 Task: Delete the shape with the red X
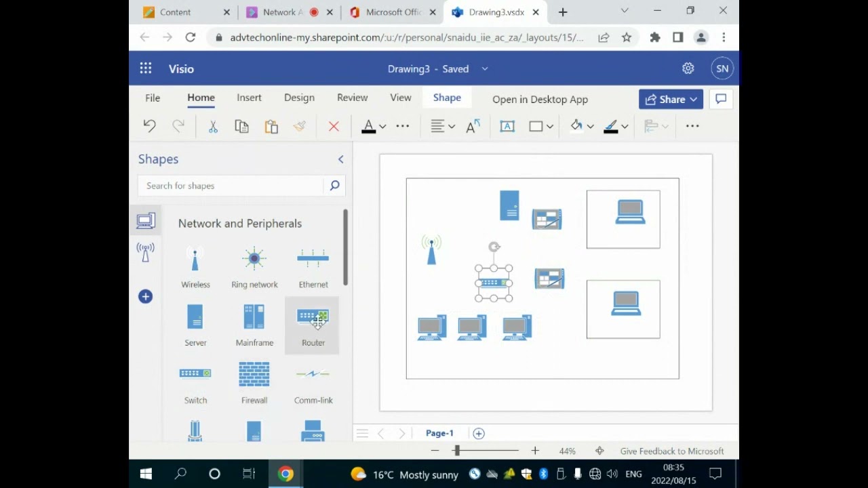click(x=334, y=126)
